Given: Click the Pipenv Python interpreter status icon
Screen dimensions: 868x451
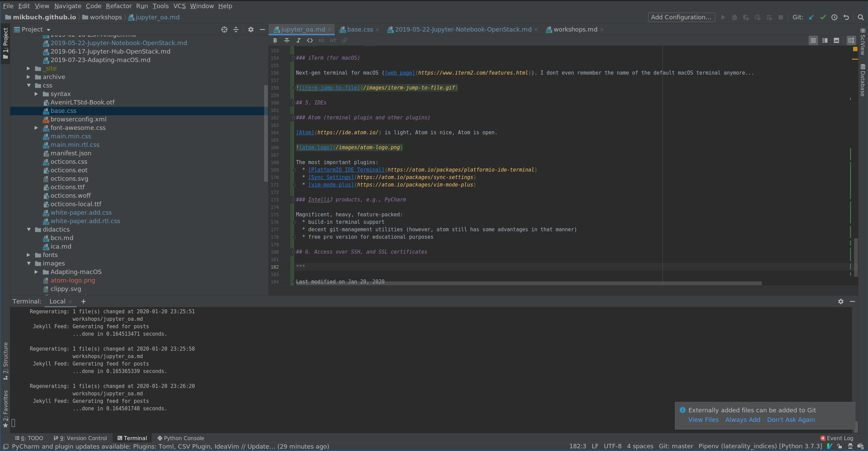Looking at the screenshot, I should click(x=760, y=446).
